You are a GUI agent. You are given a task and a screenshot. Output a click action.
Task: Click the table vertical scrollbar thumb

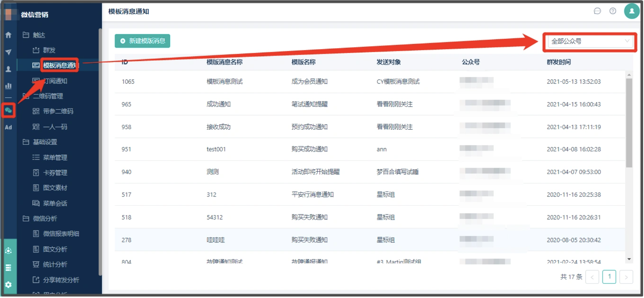point(629,123)
